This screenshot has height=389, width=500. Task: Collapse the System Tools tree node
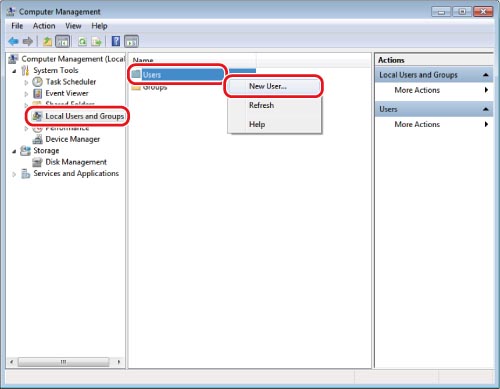click(14, 71)
